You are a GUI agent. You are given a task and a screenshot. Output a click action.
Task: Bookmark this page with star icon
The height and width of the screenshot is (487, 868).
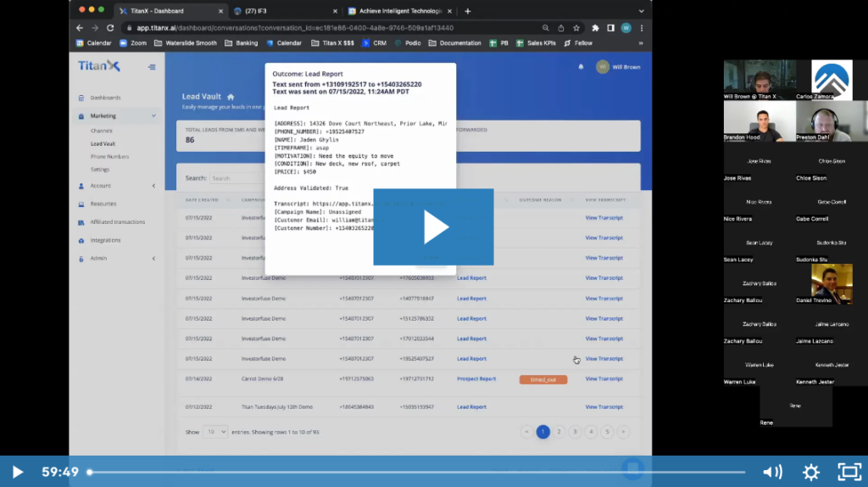pyautogui.click(x=576, y=28)
